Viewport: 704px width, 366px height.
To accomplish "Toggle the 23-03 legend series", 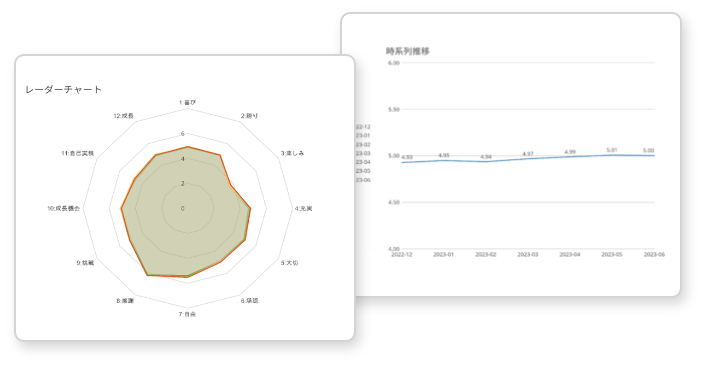I will pos(363,153).
